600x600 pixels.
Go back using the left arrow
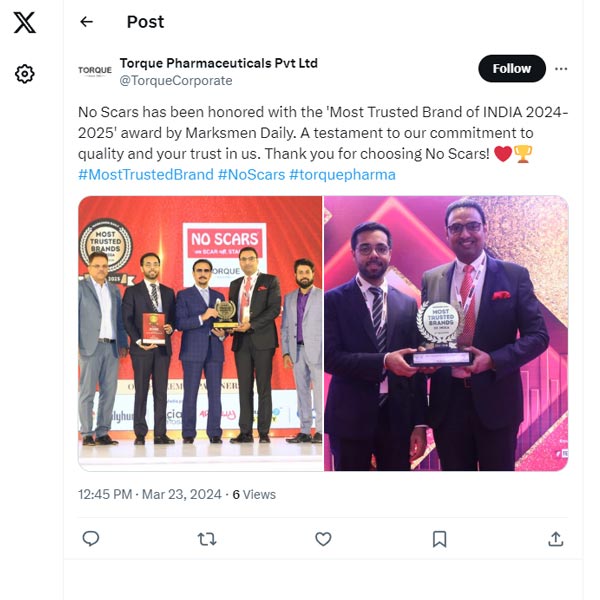[86, 22]
